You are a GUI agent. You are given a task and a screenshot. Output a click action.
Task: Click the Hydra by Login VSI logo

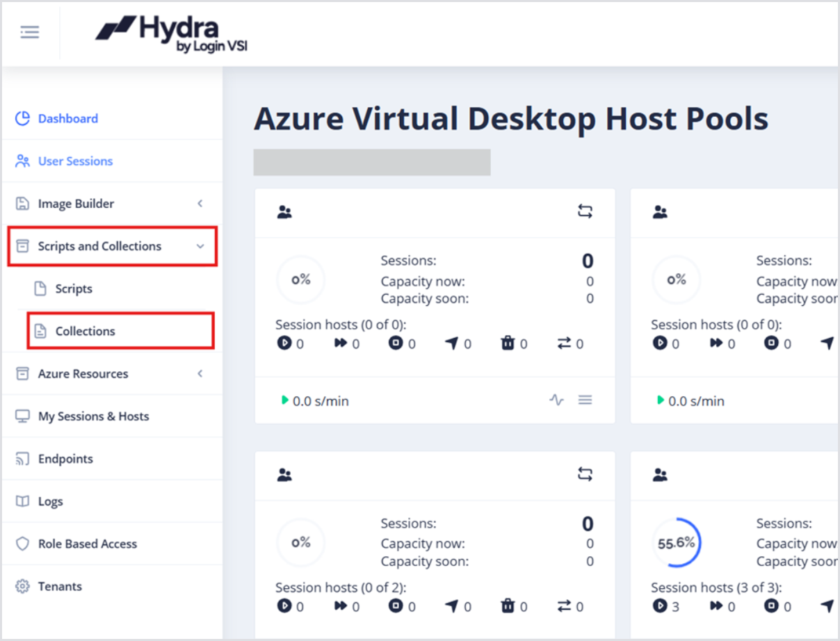[172, 34]
